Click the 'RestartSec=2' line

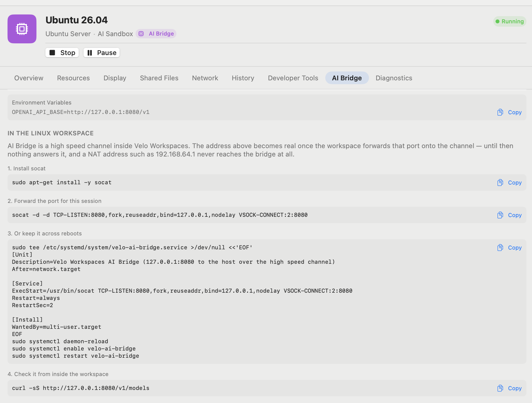(x=33, y=305)
